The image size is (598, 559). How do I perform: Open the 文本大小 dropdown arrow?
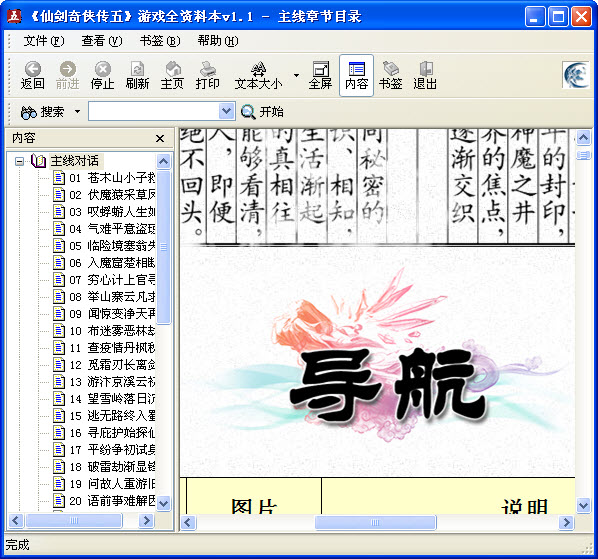pyautogui.click(x=296, y=75)
